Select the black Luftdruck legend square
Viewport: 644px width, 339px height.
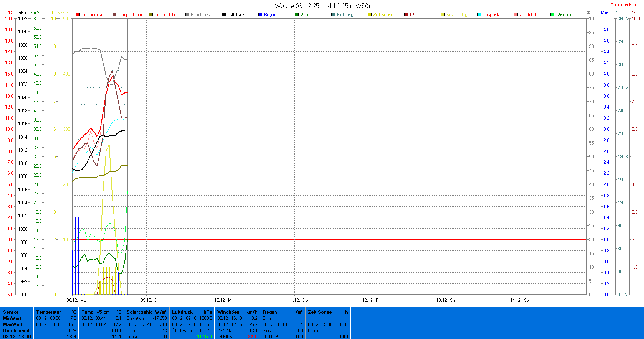pyautogui.click(x=224, y=15)
